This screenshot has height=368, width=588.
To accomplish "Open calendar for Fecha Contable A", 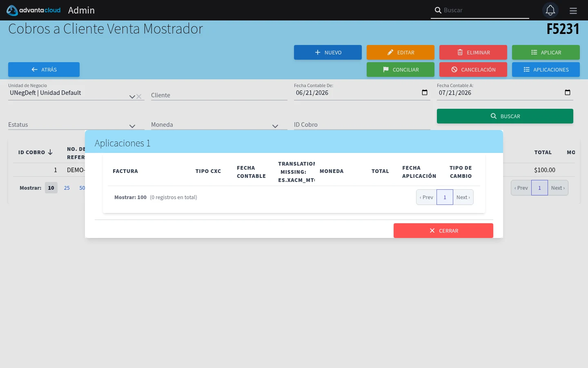I will pos(568,92).
